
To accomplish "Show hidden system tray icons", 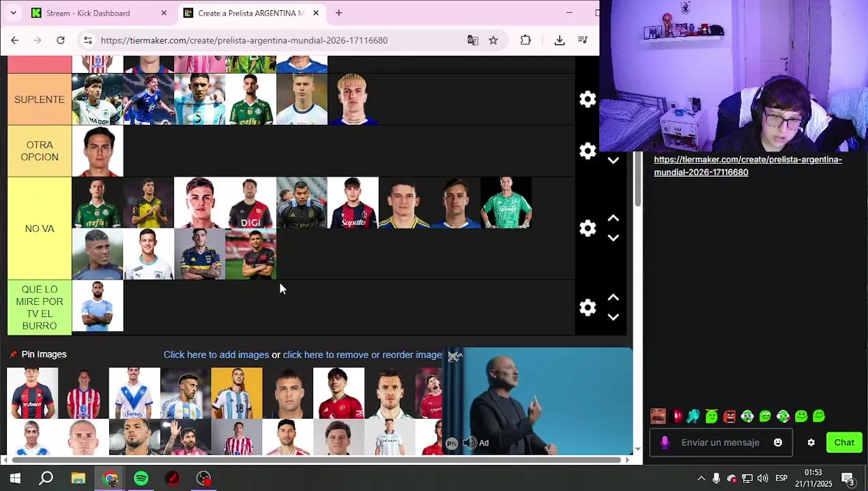I will (x=701, y=479).
